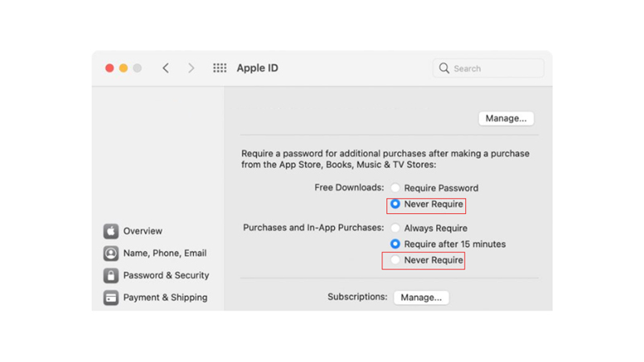This screenshot has width=644, height=362.
Task: Click the Apple ID window title
Action: point(257,68)
